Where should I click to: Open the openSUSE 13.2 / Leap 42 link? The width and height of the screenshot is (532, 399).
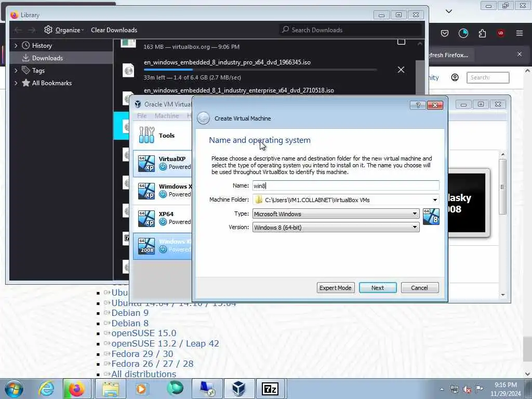[x=165, y=344]
